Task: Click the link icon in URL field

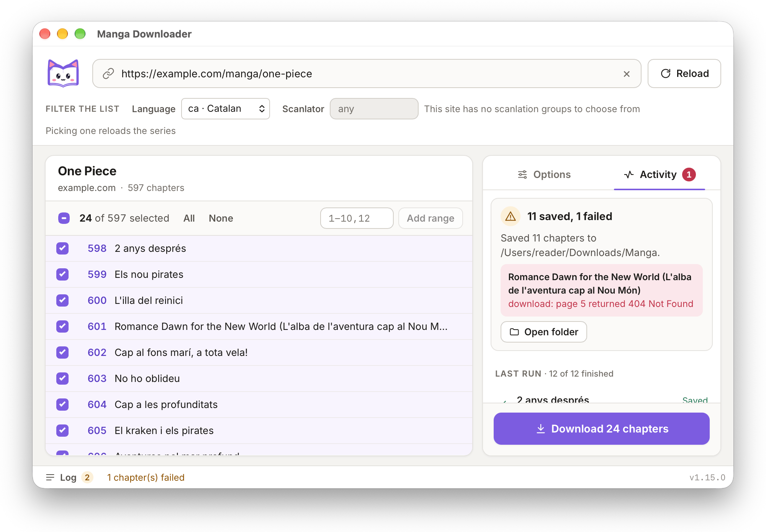Action: (x=108, y=73)
